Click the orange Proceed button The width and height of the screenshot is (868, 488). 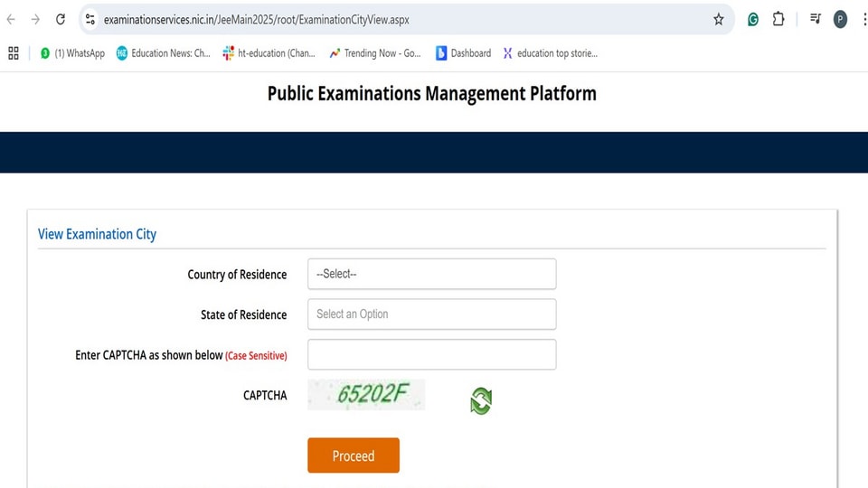pos(354,455)
